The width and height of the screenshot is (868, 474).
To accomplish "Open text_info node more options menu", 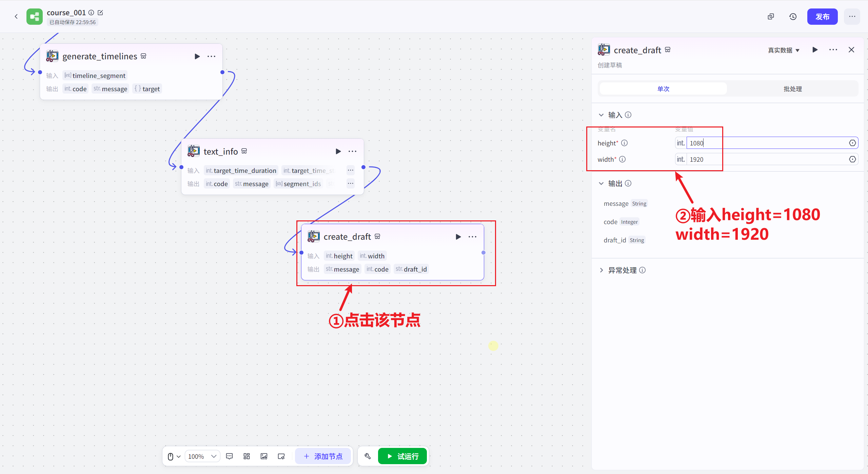I will (352, 151).
